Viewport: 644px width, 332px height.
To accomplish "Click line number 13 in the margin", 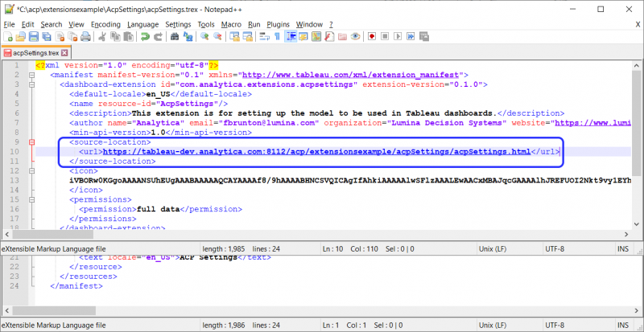I will pos(14,180).
